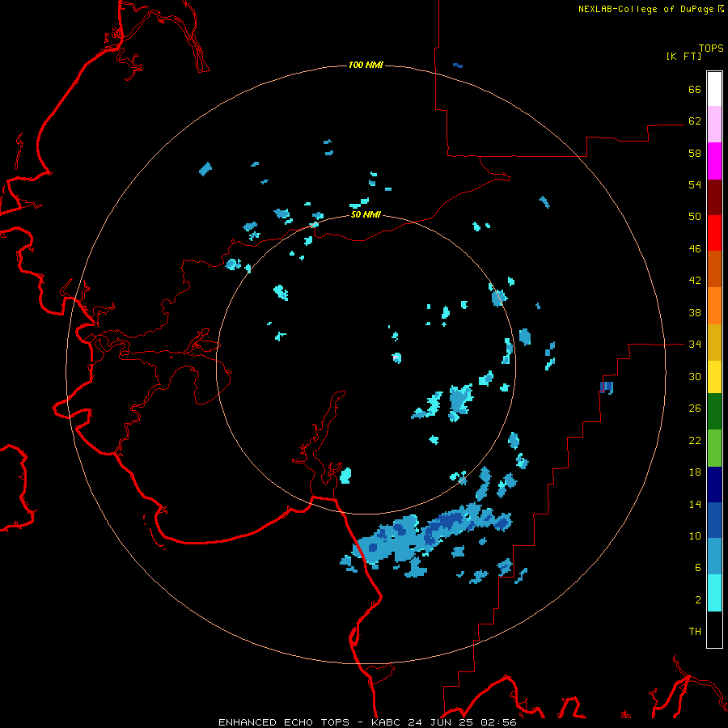This screenshot has width=728, height=728.
Task: Select the dark orange swatch below 46
Action: 714,269
